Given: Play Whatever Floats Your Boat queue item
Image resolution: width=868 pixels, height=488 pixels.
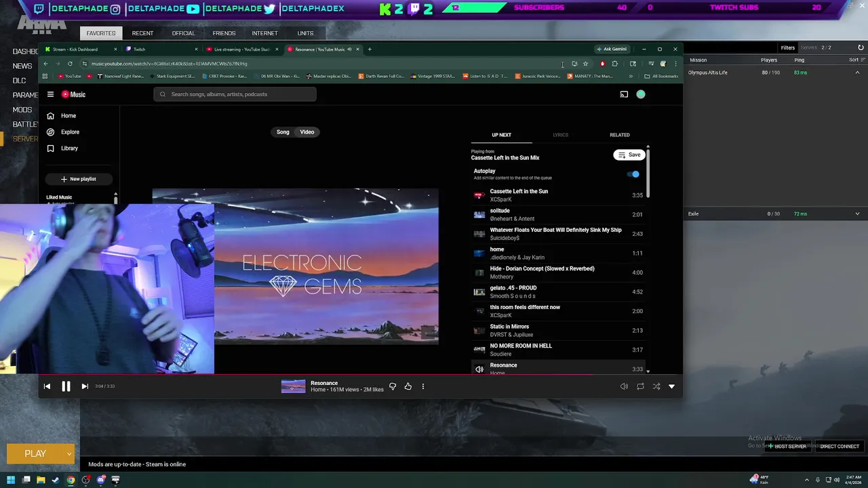Looking at the screenshot, I should pyautogui.click(x=558, y=234).
